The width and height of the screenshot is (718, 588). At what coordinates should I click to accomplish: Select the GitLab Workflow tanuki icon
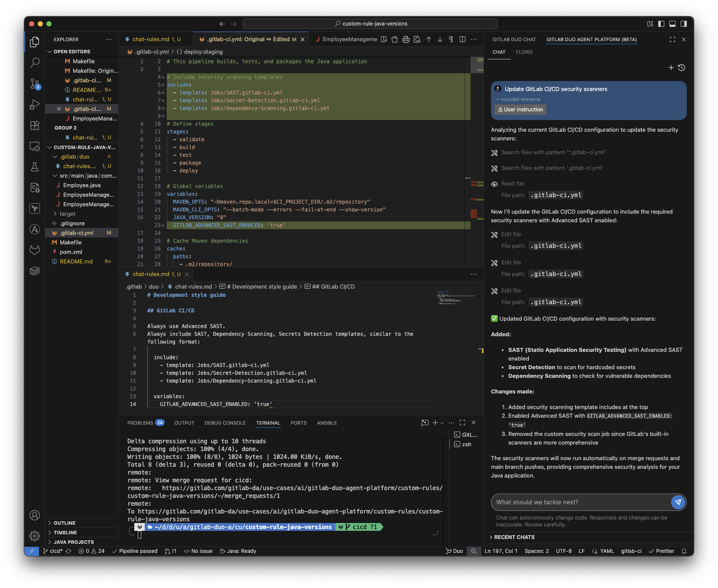[35, 250]
